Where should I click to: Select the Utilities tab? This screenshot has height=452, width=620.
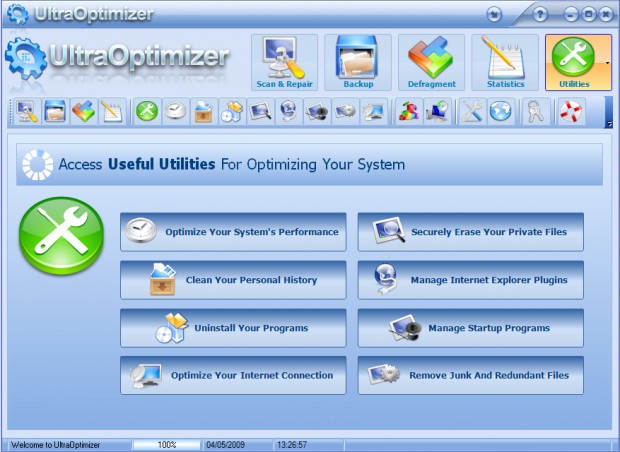575,62
